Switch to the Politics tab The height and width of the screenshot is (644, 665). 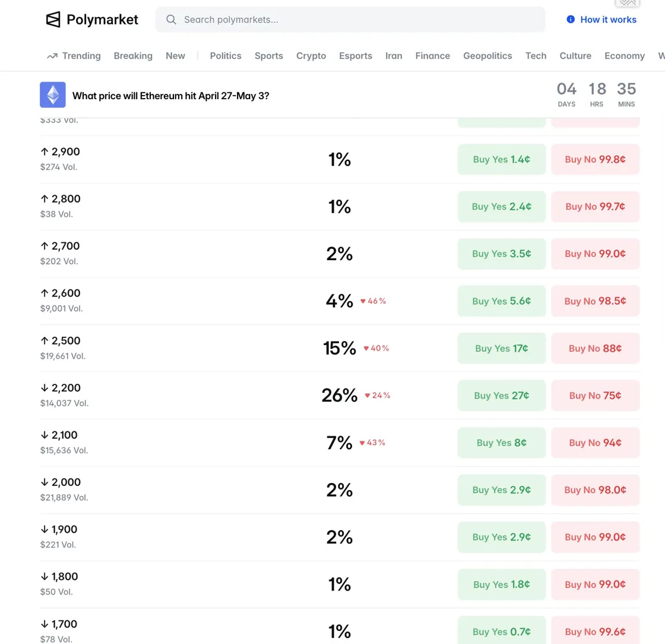tap(226, 56)
